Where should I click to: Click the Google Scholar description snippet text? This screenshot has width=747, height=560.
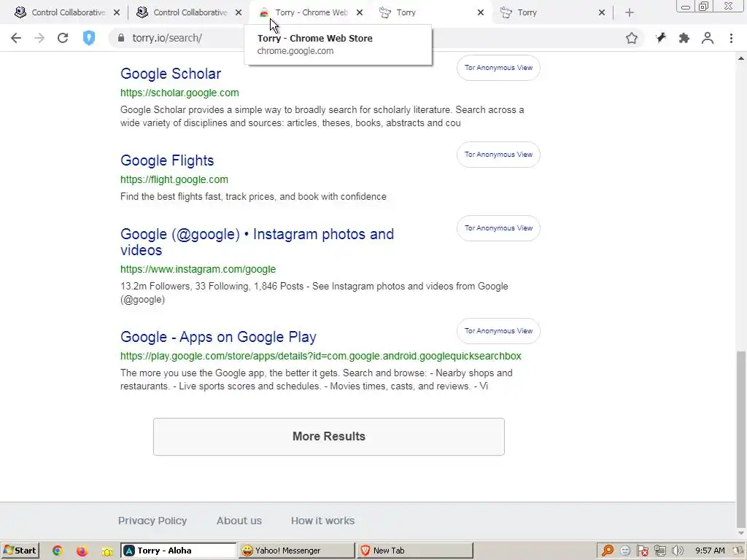(x=322, y=116)
